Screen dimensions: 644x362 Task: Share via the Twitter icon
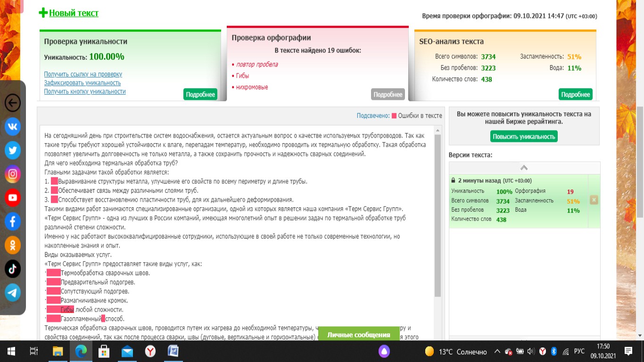tap(13, 150)
